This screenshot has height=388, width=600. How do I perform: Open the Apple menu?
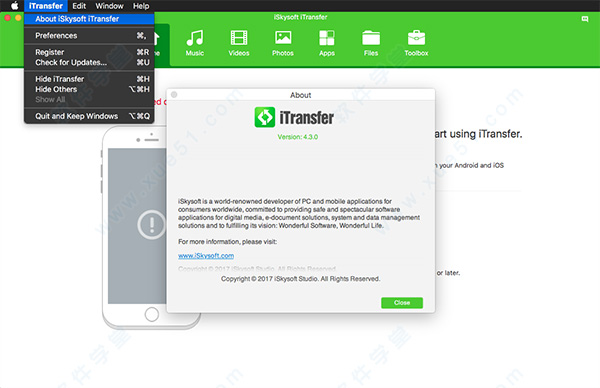coord(14,6)
